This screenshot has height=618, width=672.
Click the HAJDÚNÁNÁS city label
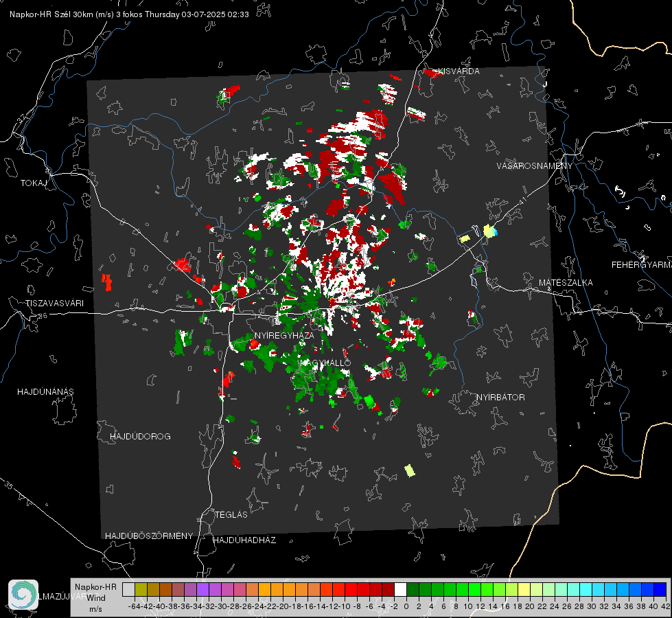(45, 392)
